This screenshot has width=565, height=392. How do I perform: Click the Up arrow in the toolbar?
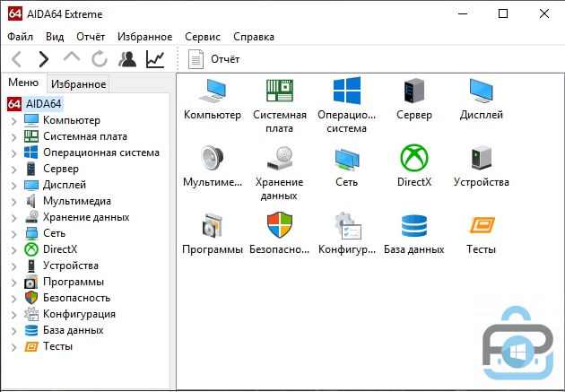[x=72, y=57]
